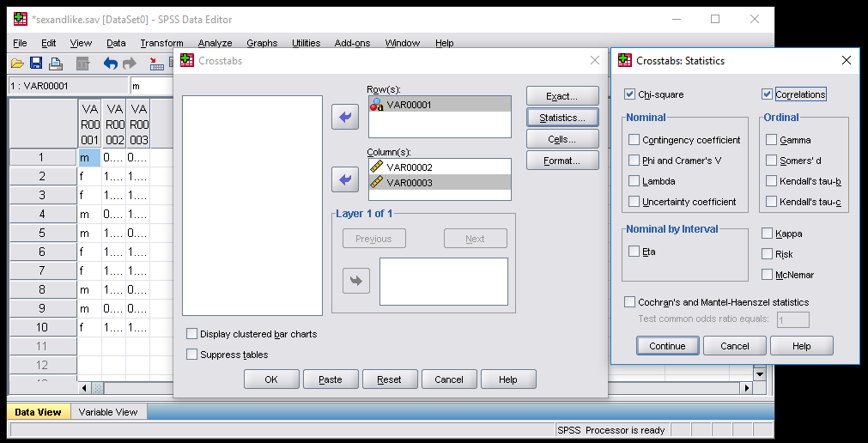
Task: Open the Analyze menu
Action: tap(215, 43)
